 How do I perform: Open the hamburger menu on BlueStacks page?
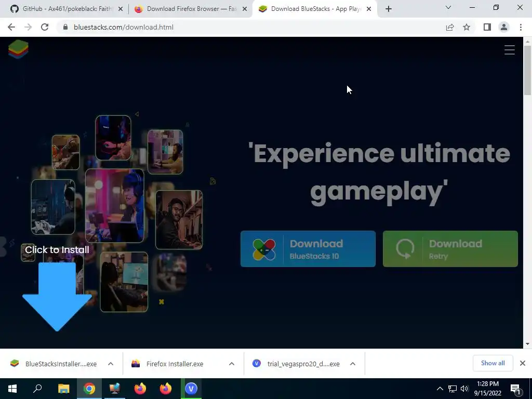(509, 50)
